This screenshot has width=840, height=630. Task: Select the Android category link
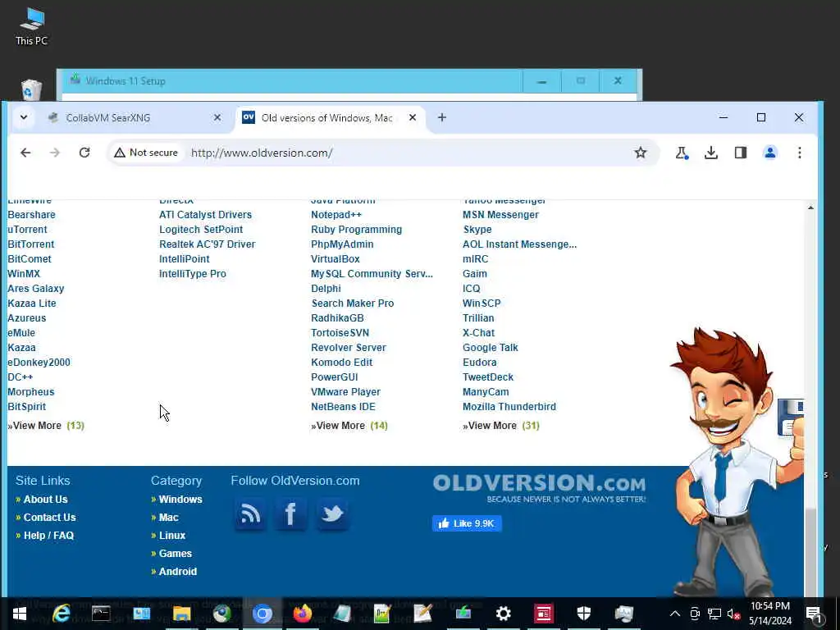(178, 572)
